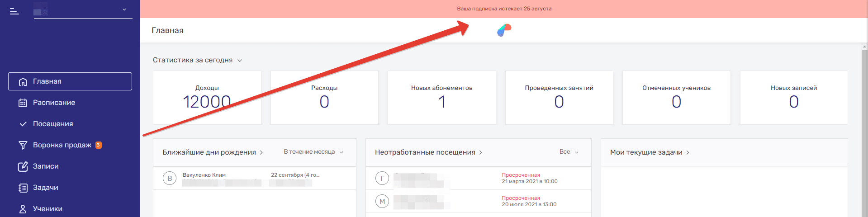Click the Доходы 12000 statistics card
This screenshot has width=868, height=217.
tap(207, 97)
